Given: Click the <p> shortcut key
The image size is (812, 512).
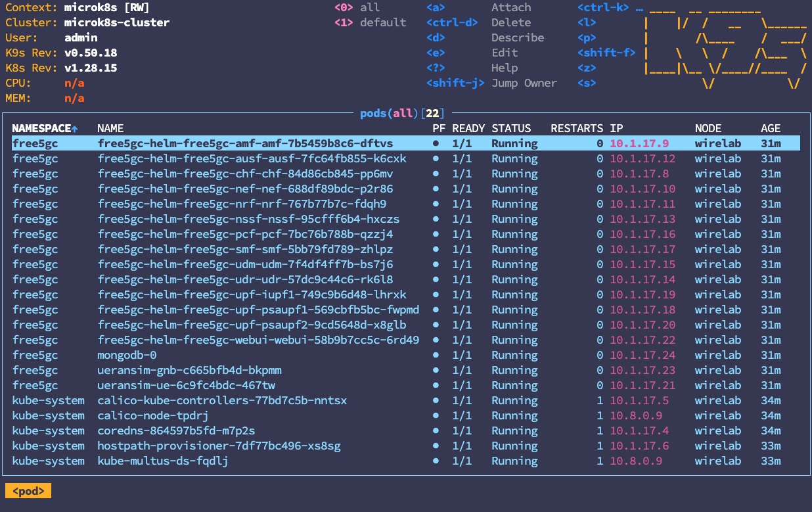Looking at the screenshot, I should click(587, 37).
